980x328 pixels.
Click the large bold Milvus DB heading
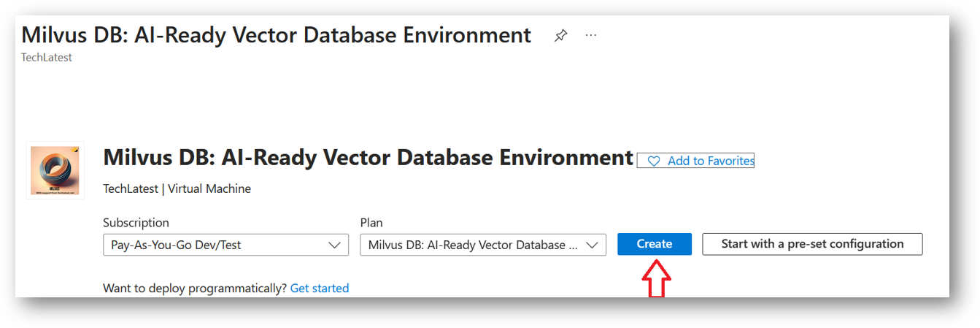point(368,158)
